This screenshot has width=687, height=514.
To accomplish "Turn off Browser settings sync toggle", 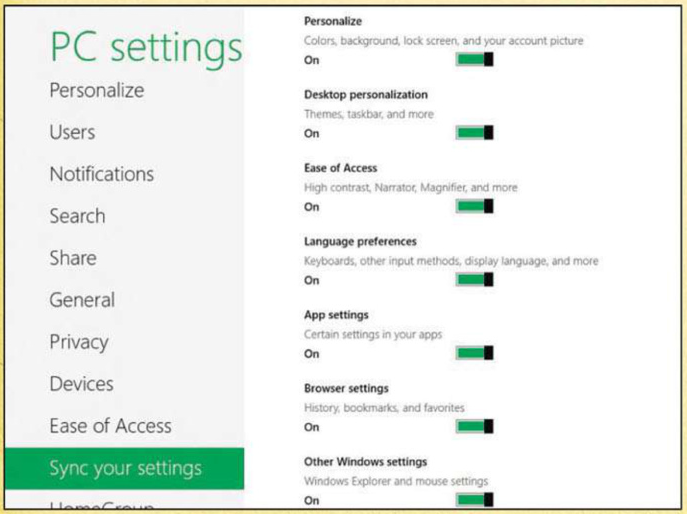I will tap(475, 426).
